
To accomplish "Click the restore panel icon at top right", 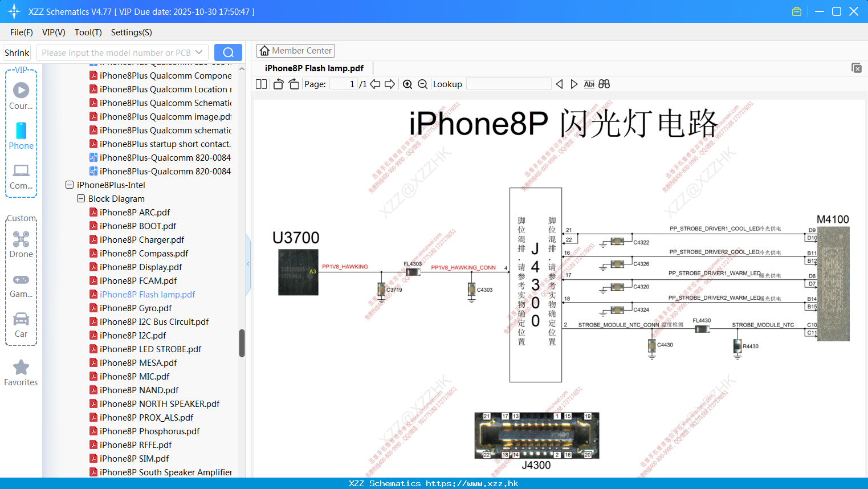I will pos(856,68).
